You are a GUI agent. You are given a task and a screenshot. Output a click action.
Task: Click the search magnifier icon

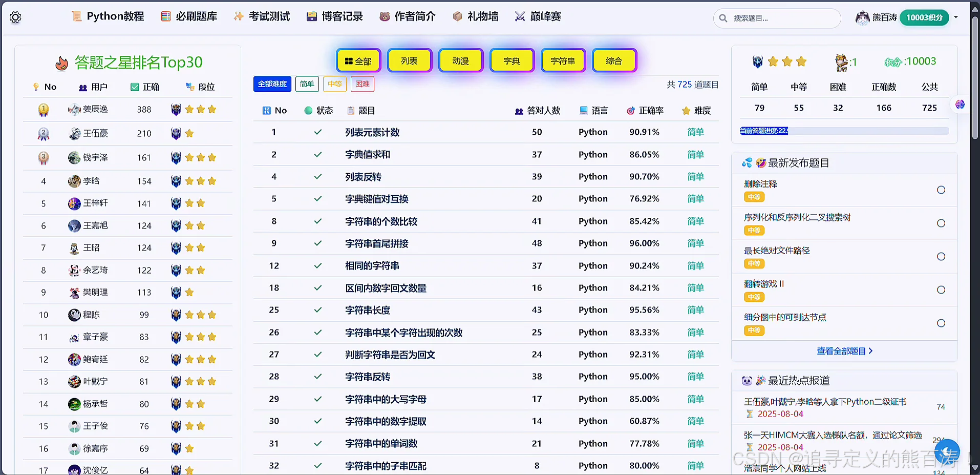pyautogui.click(x=723, y=18)
